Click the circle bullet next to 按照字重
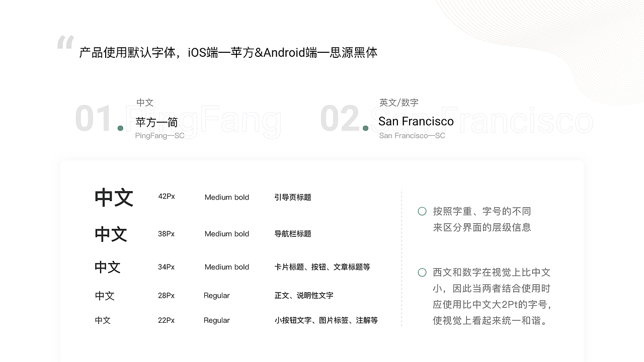 click(x=422, y=211)
